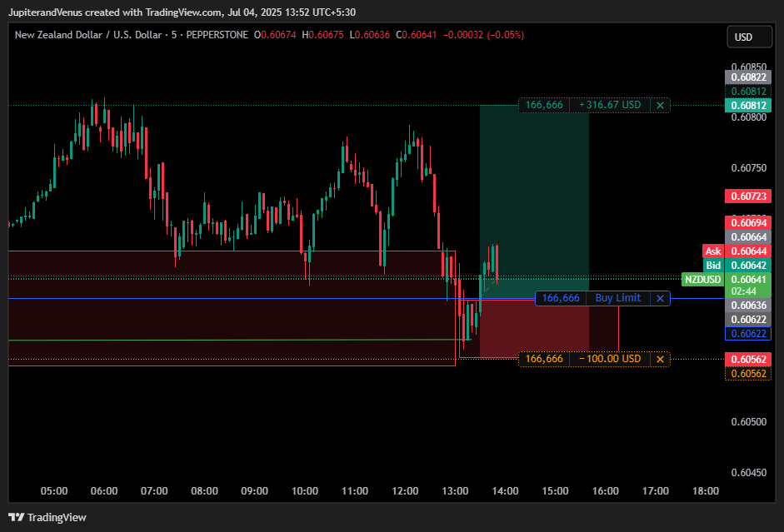
Task: Click the 0.60694 red price label
Action: point(748,223)
